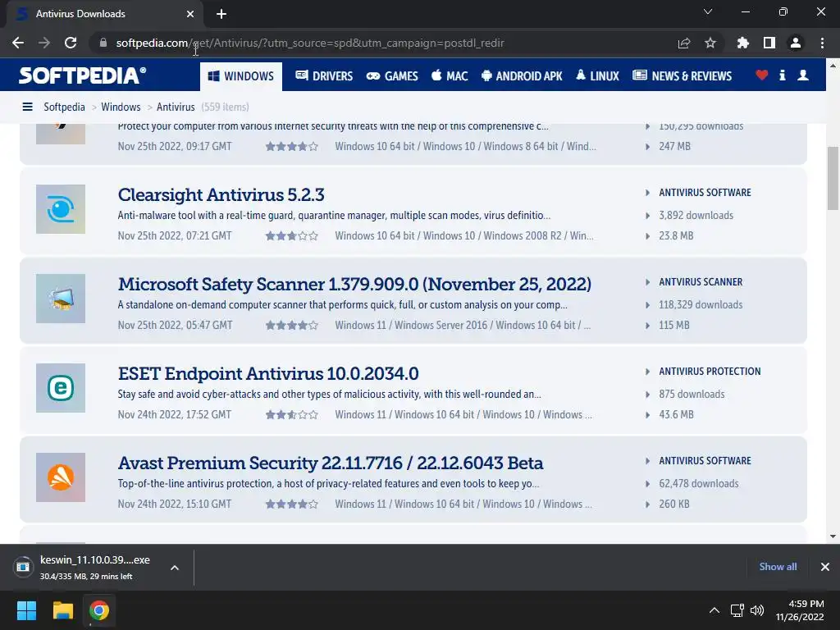The image size is (840, 630).
Task: Click the red heart icon in Softpedia header
Action: tap(762, 75)
